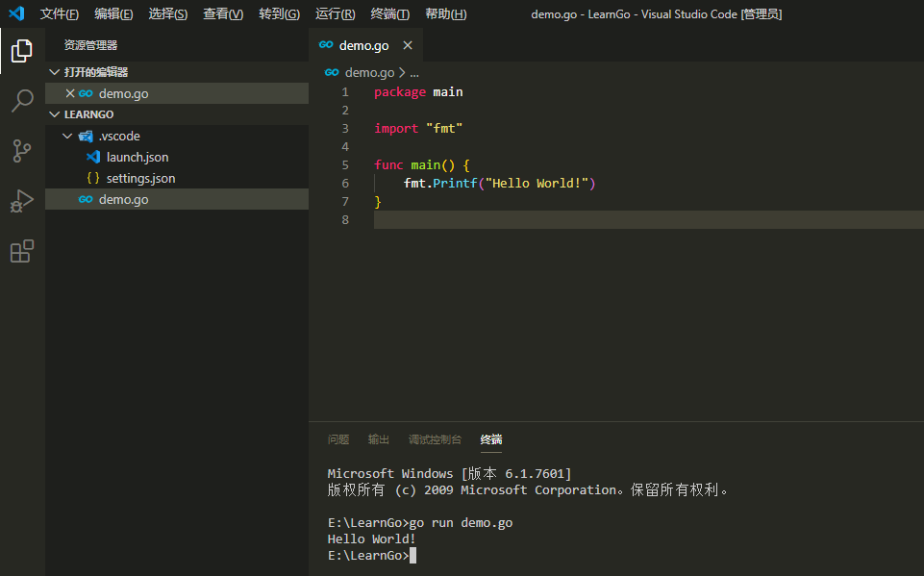Viewport: 924px width, 576px height.
Task: Switch to the 调试控制台 panel tab
Action: 435,439
